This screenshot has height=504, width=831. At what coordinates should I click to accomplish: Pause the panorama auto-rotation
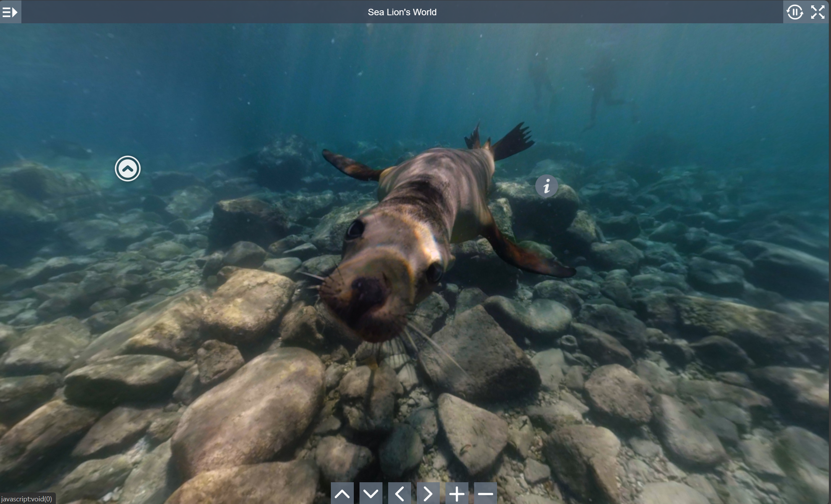click(x=795, y=12)
